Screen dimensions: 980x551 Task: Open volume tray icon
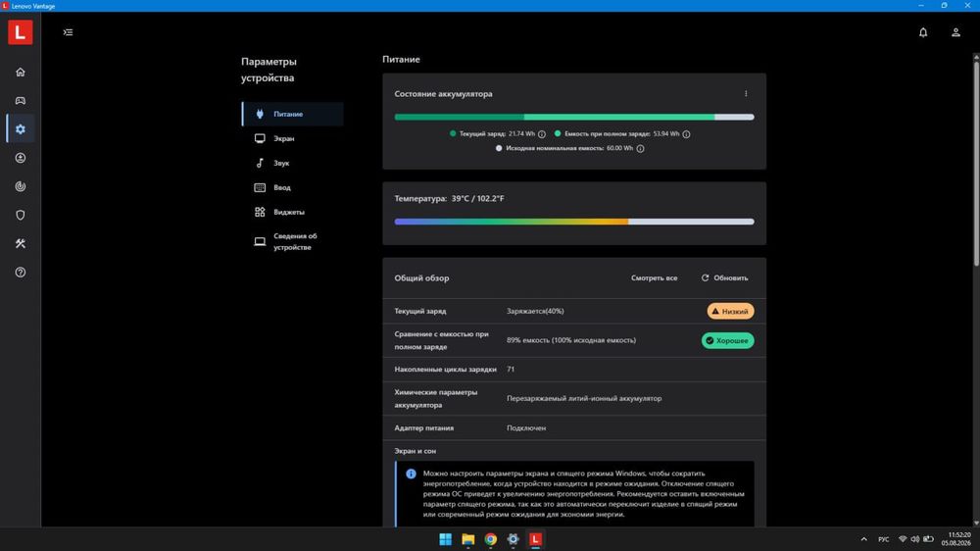point(915,539)
